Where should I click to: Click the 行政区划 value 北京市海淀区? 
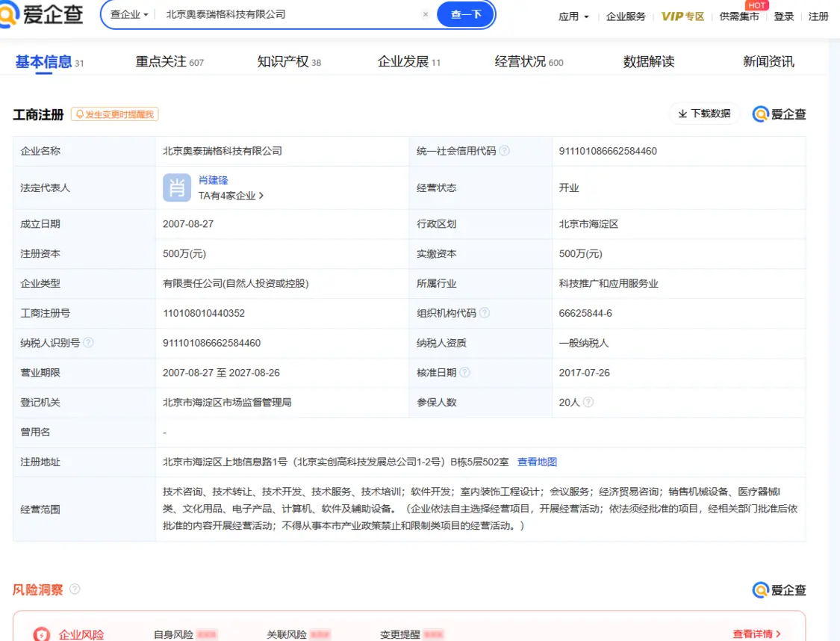click(x=588, y=224)
